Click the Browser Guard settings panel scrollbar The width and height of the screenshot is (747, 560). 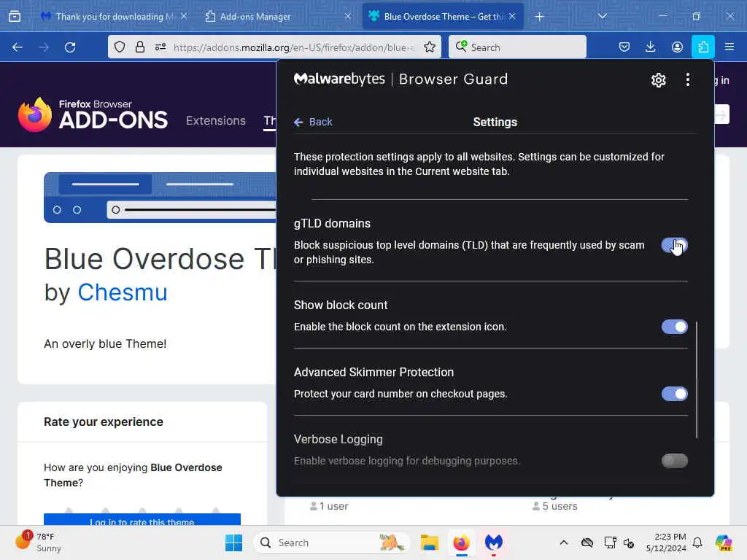(697, 379)
